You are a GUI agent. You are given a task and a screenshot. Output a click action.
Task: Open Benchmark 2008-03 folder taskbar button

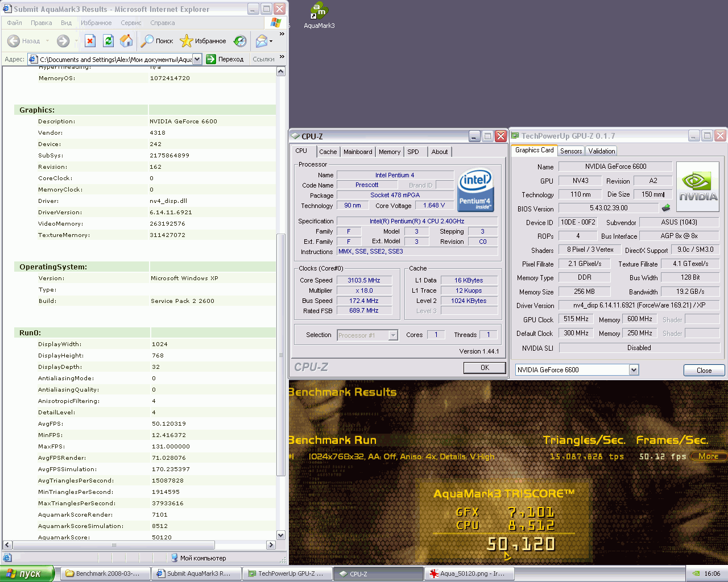(x=105, y=573)
